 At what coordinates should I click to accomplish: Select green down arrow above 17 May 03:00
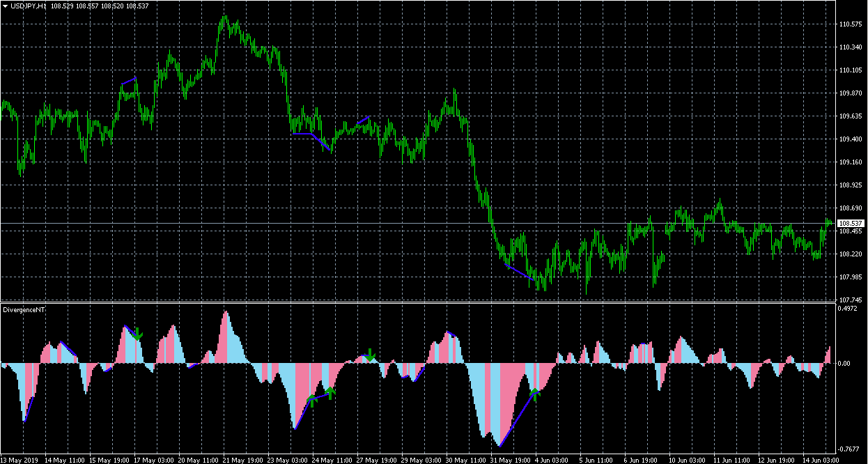coord(138,334)
